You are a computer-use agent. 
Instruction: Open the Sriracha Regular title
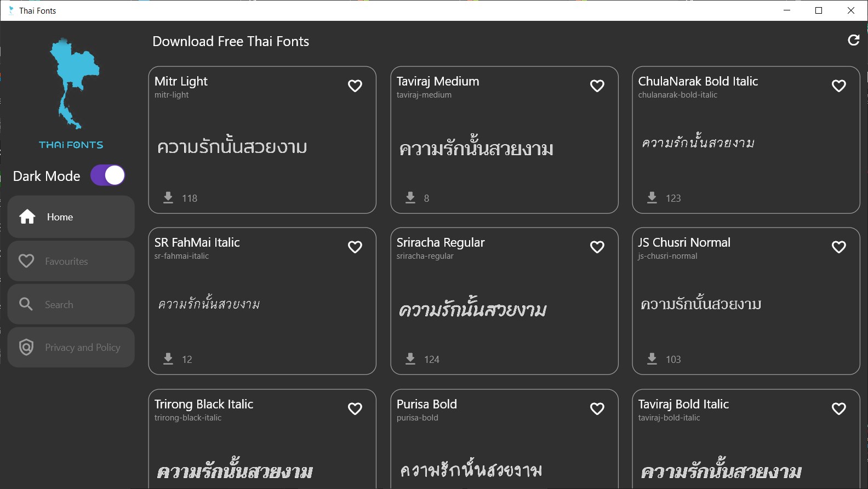coord(441,243)
